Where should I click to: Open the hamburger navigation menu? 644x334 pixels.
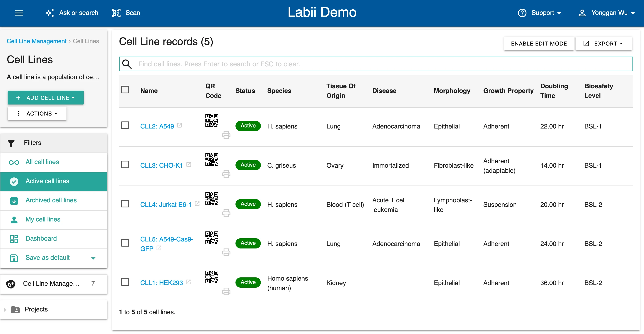(x=19, y=13)
